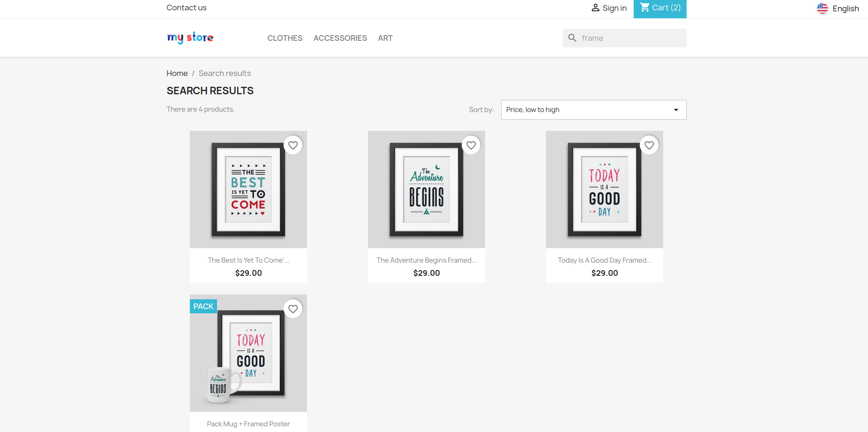Go to the Art category

[385, 38]
